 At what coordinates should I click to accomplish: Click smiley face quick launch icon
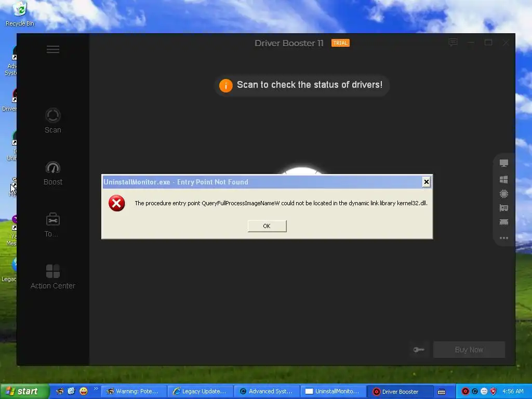84,392
